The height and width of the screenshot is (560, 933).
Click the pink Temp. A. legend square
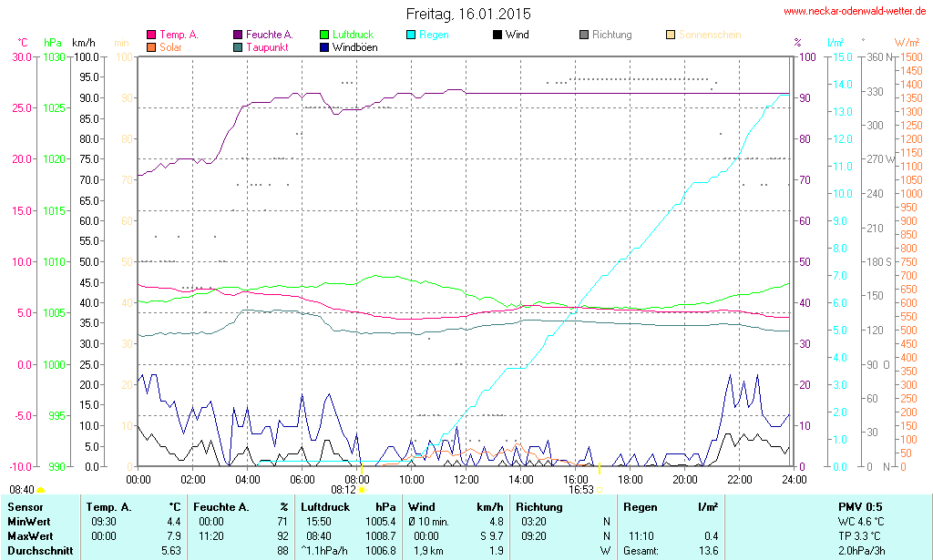coord(151,35)
